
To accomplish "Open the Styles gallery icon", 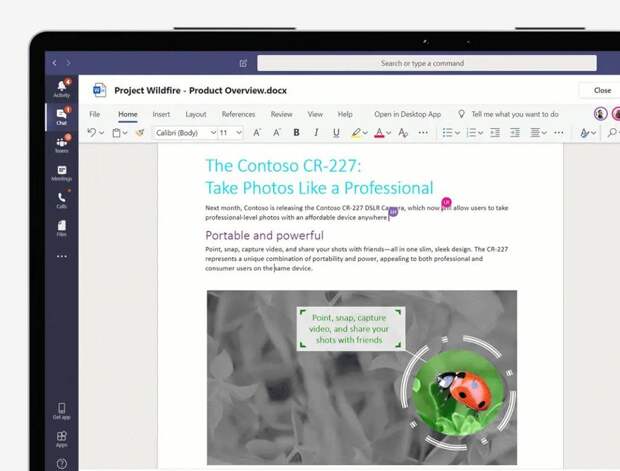I will pos(584,133).
